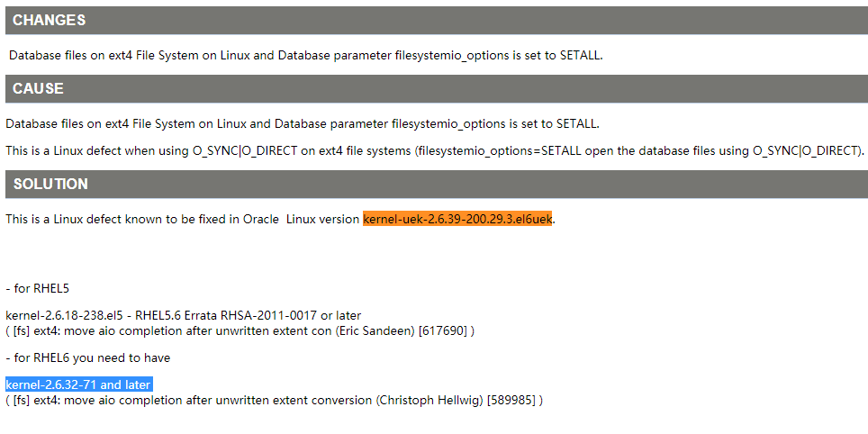This screenshot has height=434, width=868.
Task: Click the sentence under the CHANGES header
Action: [305, 55]
